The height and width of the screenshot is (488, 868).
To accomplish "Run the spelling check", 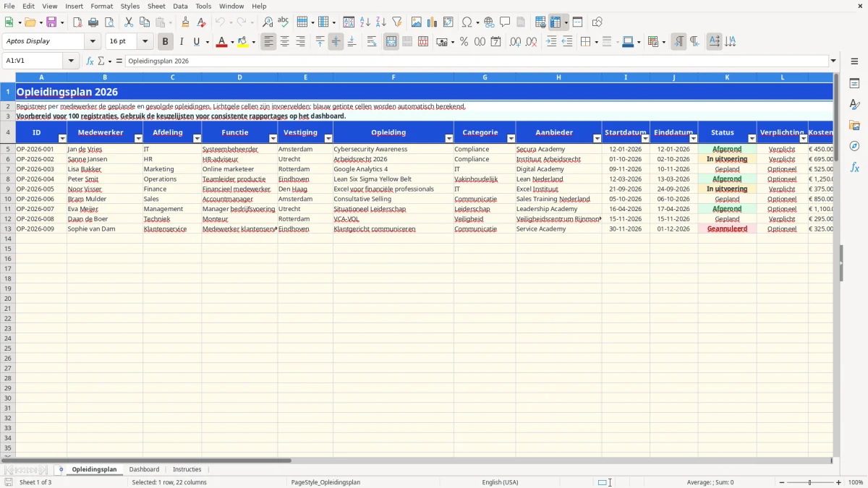I will (x=284, y=22).
